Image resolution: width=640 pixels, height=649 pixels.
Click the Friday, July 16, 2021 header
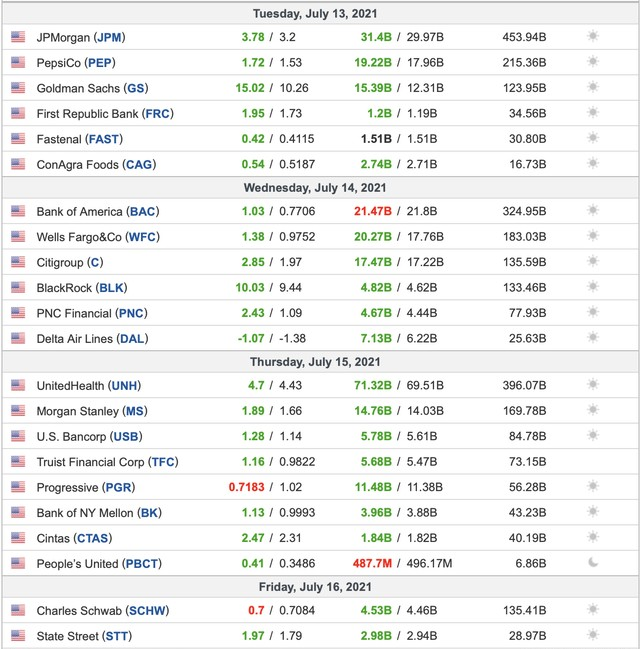click(315, 587)
